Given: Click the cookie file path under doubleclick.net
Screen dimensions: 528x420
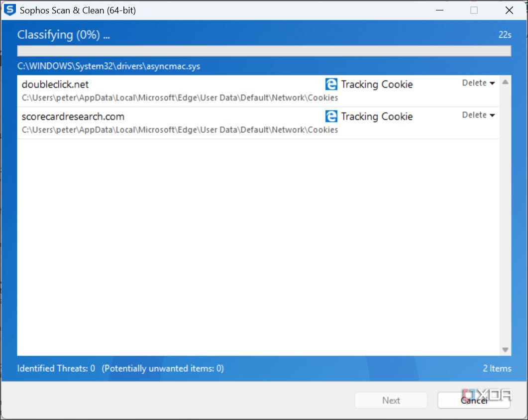Looking at the screenshot, I should [x=180, y=98].
